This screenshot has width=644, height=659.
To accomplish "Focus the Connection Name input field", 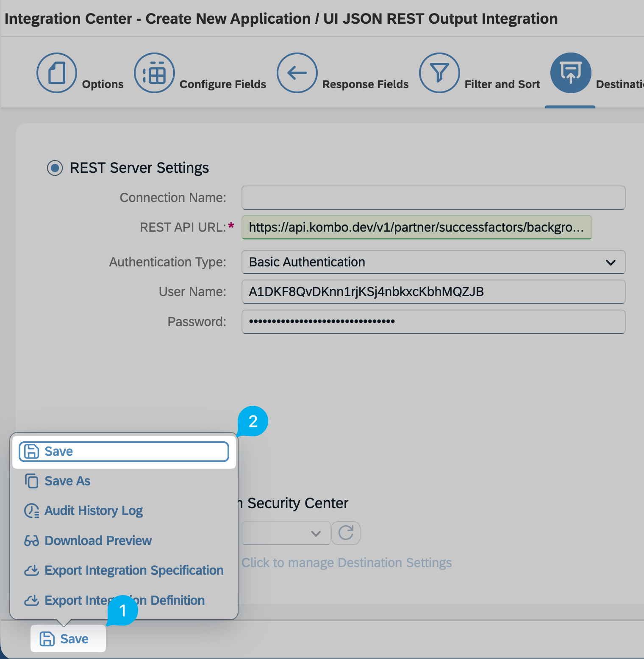I will (433, 198).
